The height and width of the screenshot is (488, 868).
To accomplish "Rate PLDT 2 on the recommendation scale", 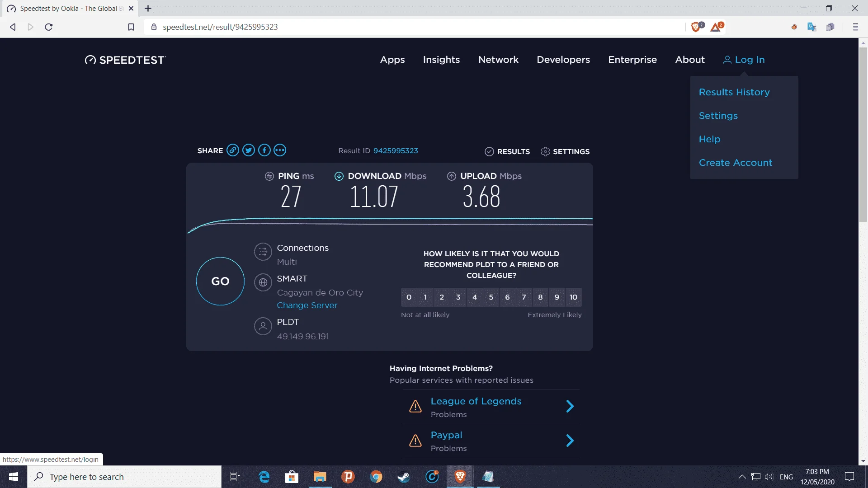I will pos(442,297).
